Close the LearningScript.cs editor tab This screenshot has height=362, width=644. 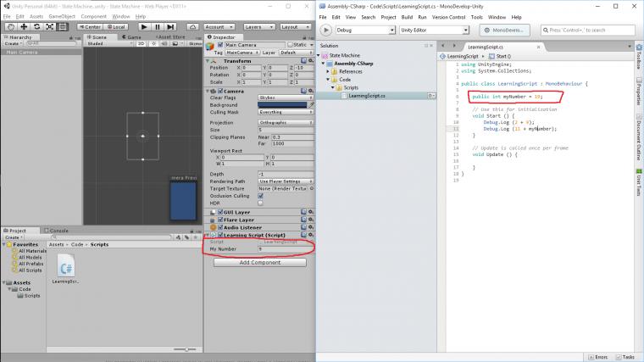point(538,47)
